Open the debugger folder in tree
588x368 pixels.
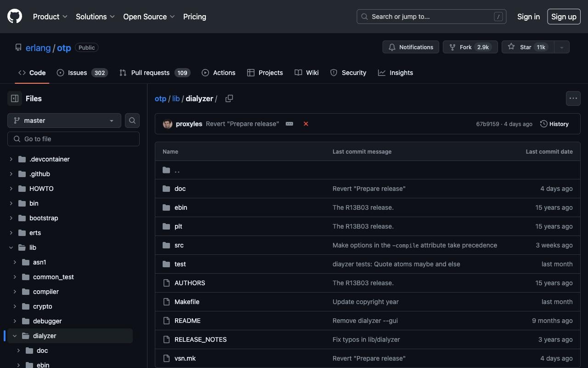[x=47, y=321]
